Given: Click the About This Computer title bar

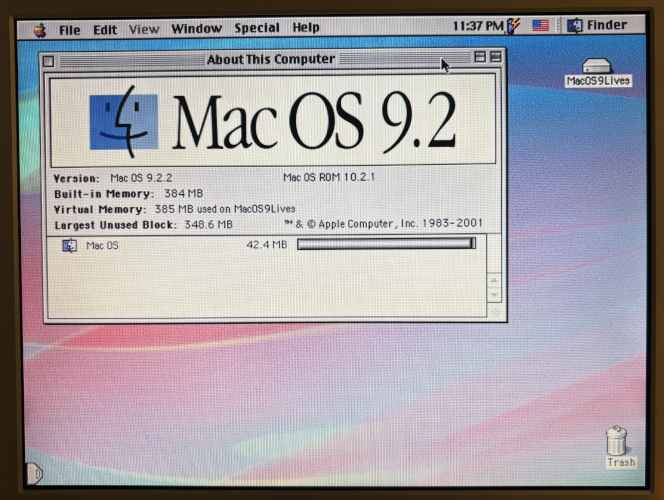Looking at the screenshot, I should (x=270, y=60).
